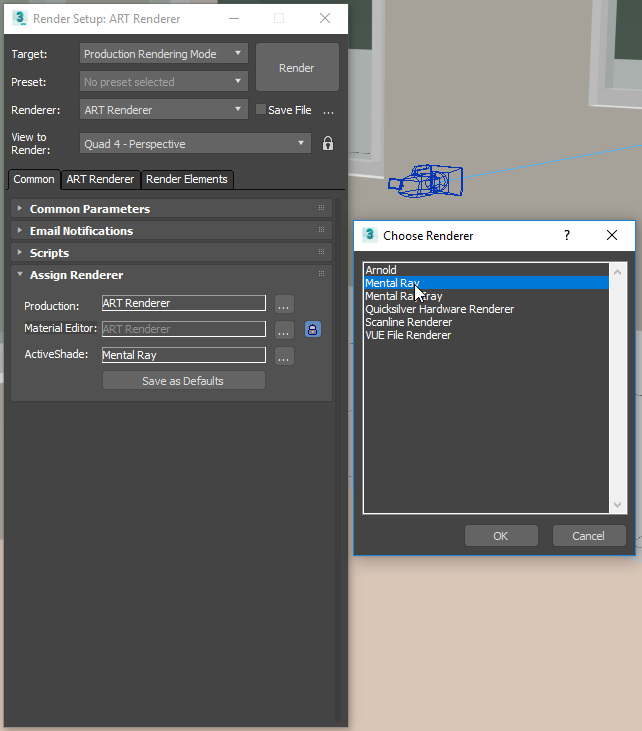Image resolution: width=642 pixels, height=731 pixels.
Task: Click the renderer list scroll up arrow
Action: 618,272
